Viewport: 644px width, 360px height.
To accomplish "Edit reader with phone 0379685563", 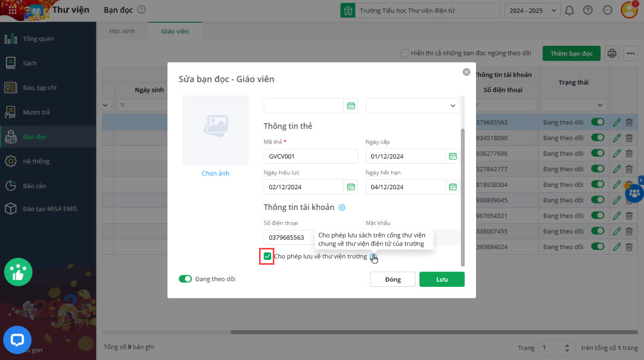I will pos(617,122).
